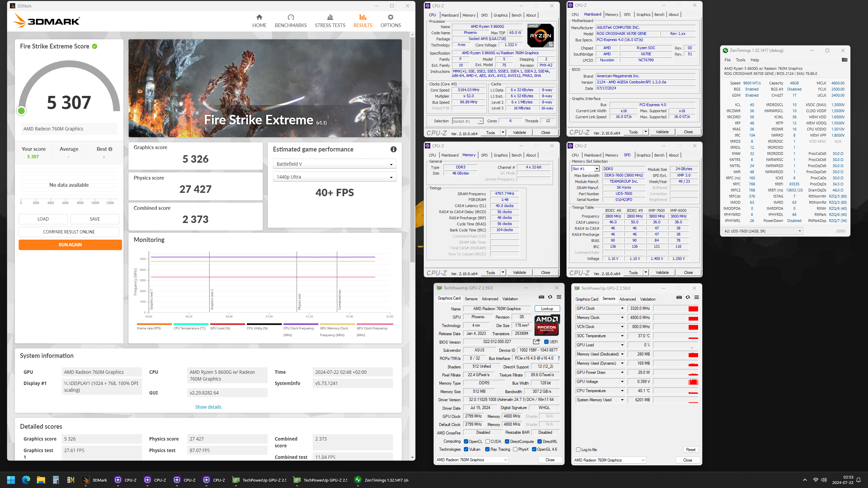This screenshot has width=868, height=488.
Task: Click the 4800.0 MHz Memory Clock value field
Action: (639, 318)
